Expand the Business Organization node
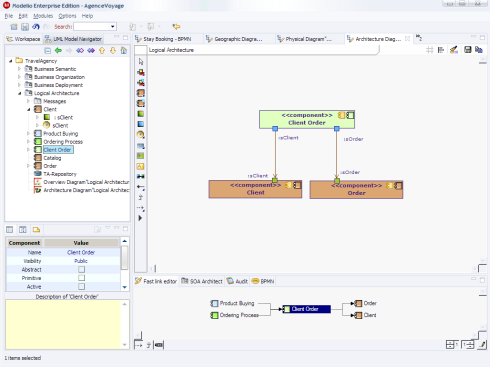This screenshot has height=367, width=490. (x=19, y=77)
